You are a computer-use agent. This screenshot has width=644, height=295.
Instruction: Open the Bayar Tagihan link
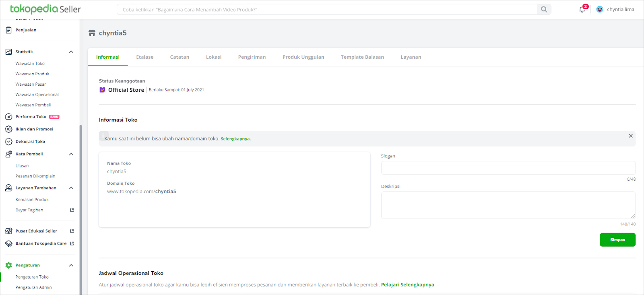(x=29, y=210)
